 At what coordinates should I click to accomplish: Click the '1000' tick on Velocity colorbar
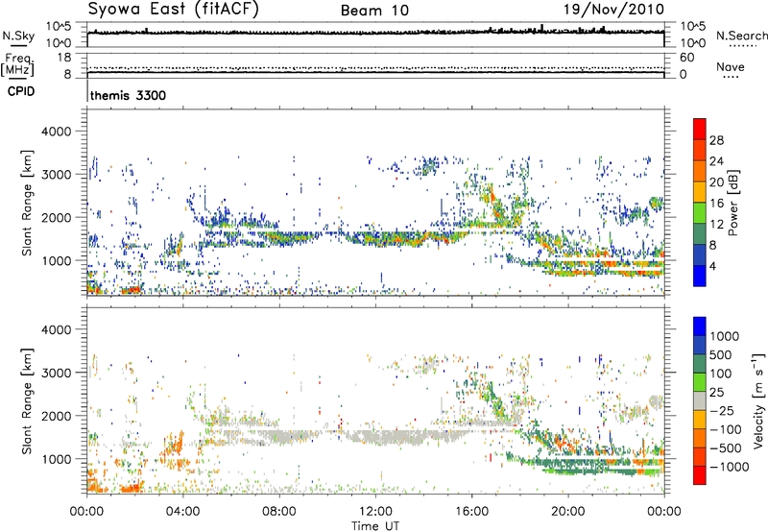[725, 336]
